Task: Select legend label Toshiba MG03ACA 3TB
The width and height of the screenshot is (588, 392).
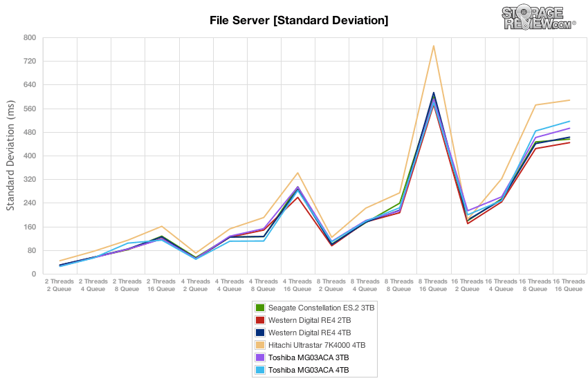Action: click(x=309, y=357)
